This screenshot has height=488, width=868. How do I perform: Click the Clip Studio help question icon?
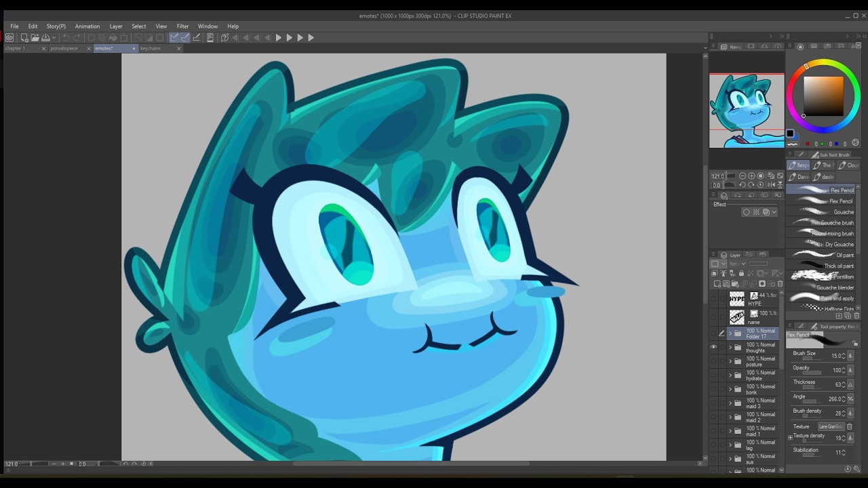point(224,38)
